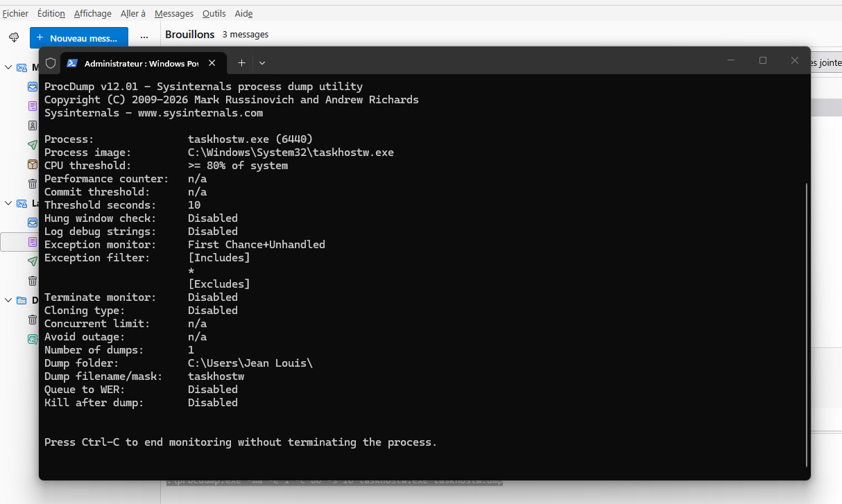The height and width of the screenshot is (504, 842).
Task: Open Inbox folder under account starting with La
Action: pyautogui.click(x=33, y=223)
